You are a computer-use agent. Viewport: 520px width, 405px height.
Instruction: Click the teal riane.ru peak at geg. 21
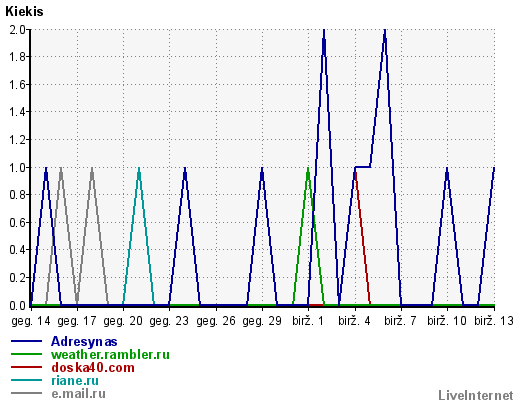point(139,168)
